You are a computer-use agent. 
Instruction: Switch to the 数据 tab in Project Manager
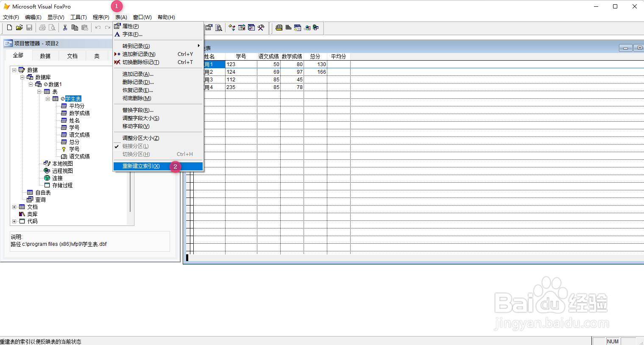tap(45, 56)
